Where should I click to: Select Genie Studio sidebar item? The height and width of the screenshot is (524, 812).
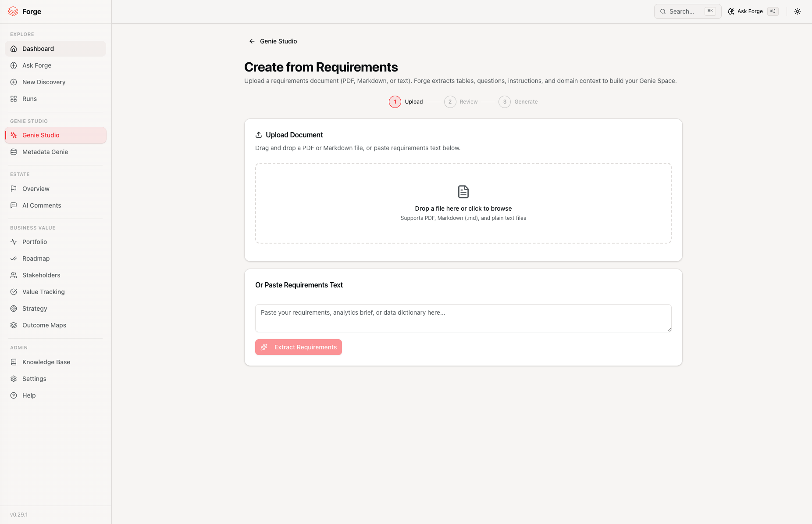55,135
